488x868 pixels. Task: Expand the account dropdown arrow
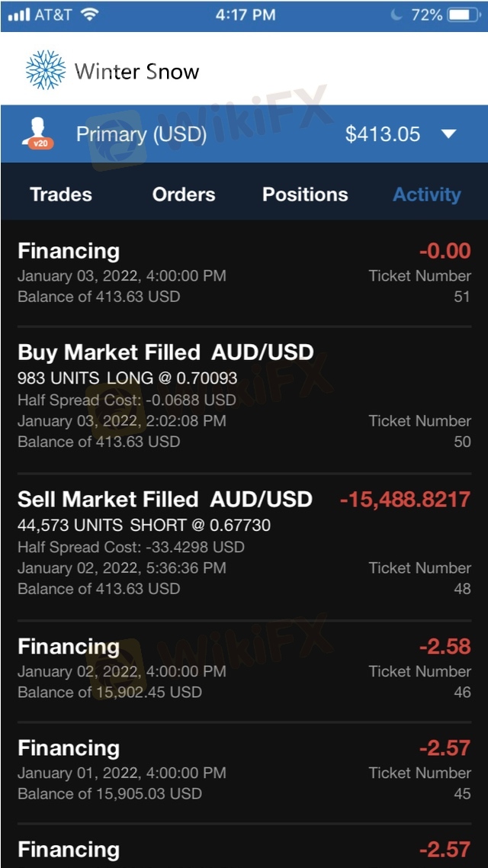(448, 134)
